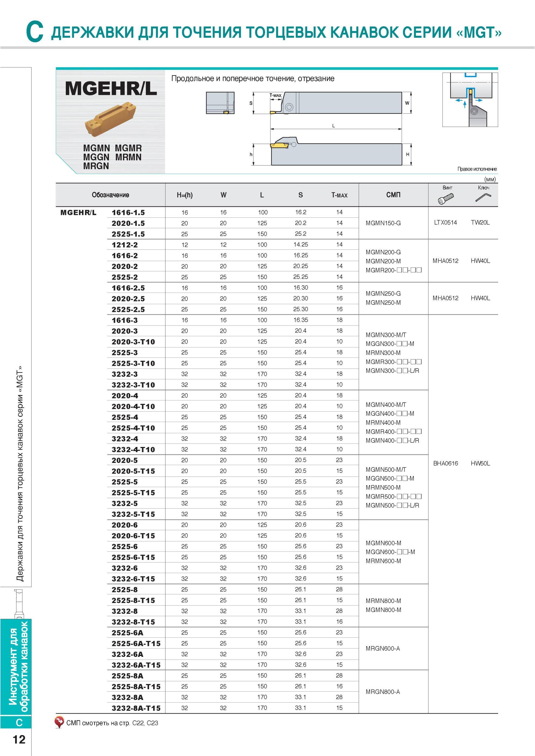Click 'MHA0512' in the MGMN250-G row group
This screenshot has height=756, width=535.
click(445, 298)
